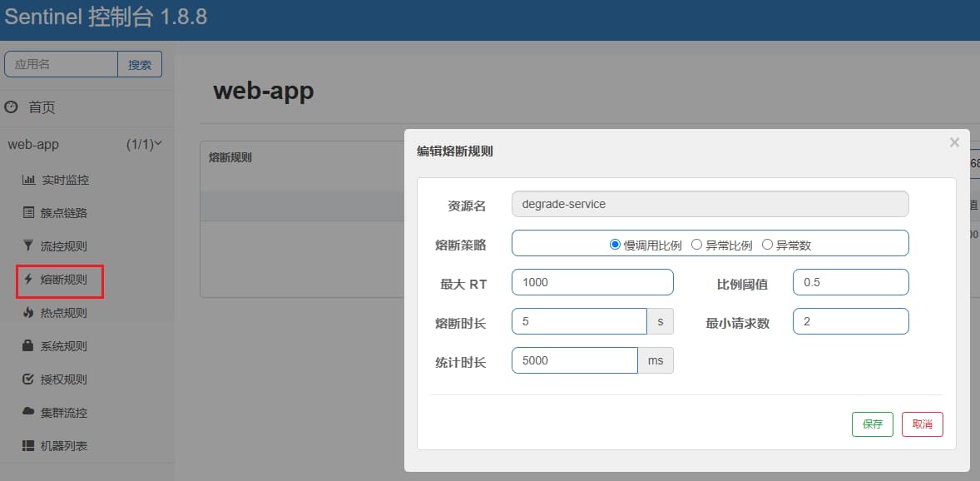Click the ms unit next to 统计时长

pyautogui.click(x=656, y=360)
